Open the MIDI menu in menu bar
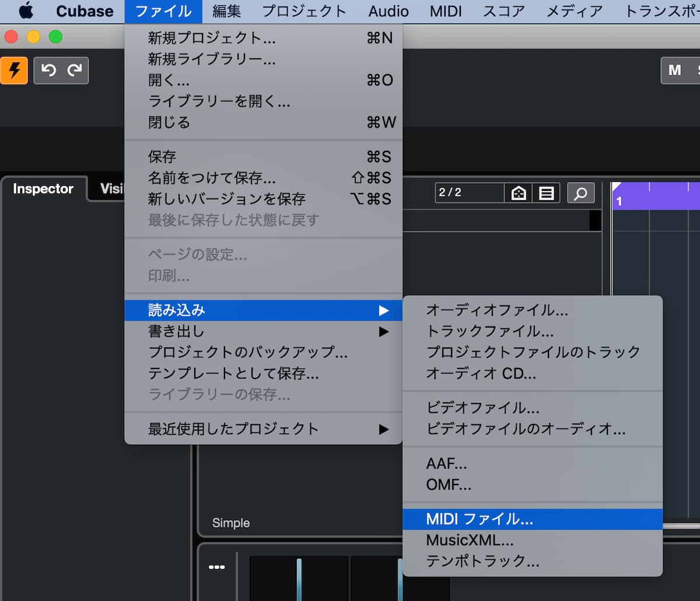The image size is (700, 601). point(446,11)
